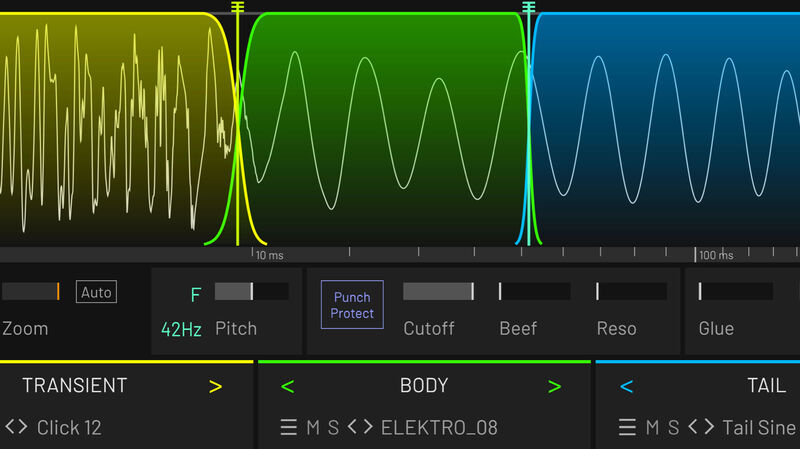Screen dimensions: 800x449
Task: Enable Auto zoom button
Action: [96, 292]
